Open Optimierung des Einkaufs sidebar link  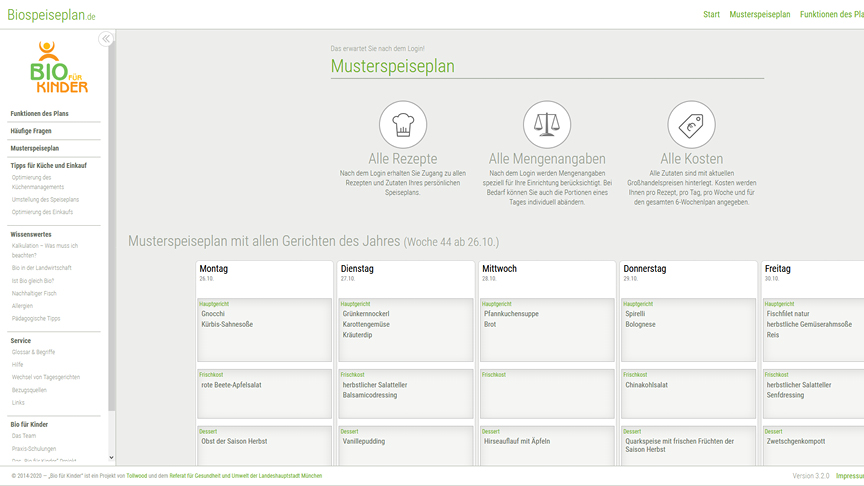click(x=44, y=212)
